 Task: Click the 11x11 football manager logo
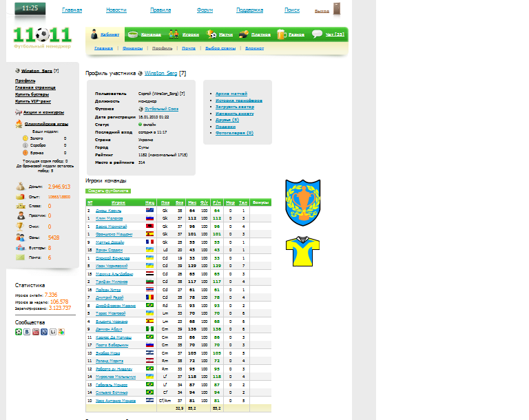point(42,36)
